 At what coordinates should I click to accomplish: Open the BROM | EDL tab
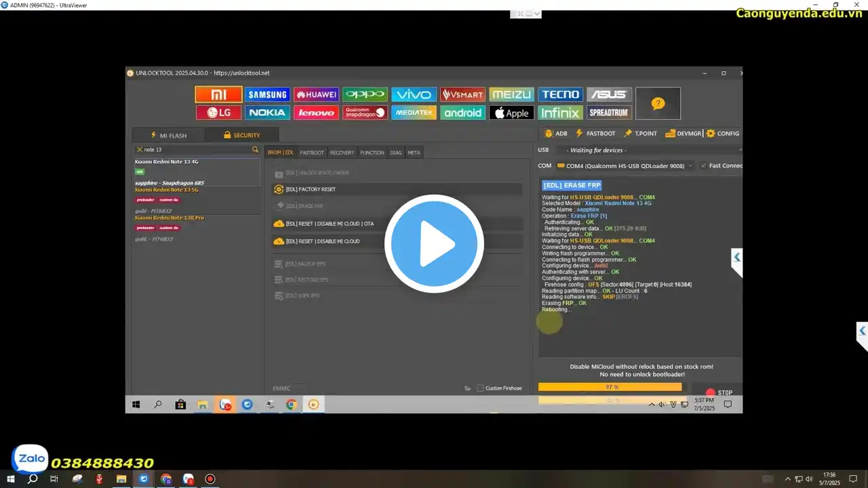point(280,152)
